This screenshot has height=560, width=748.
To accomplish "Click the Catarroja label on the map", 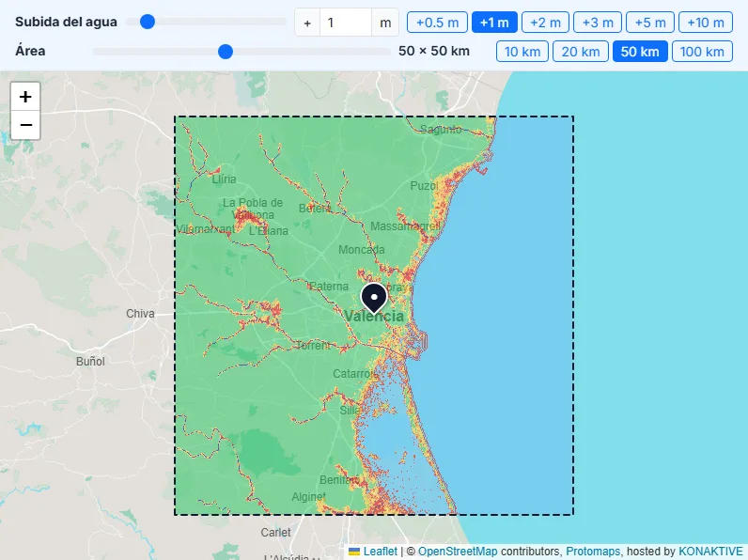I will coord(355,374).
